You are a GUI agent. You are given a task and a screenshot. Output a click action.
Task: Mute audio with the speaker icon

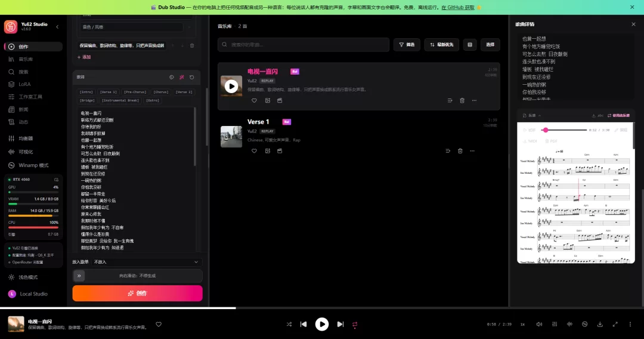539,324
